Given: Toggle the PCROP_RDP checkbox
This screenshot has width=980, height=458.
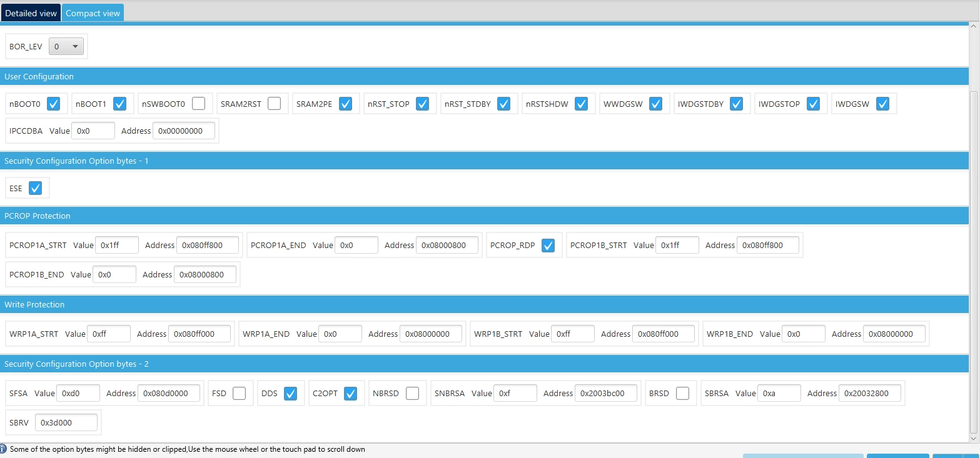Looking at the screenshot, I should [x=548, y=246].
